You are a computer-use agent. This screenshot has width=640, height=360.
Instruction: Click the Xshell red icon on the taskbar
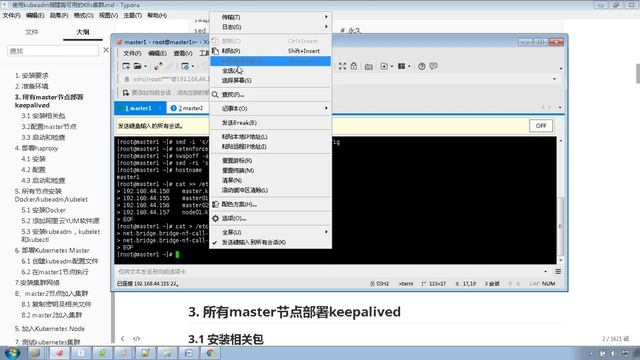60,353
